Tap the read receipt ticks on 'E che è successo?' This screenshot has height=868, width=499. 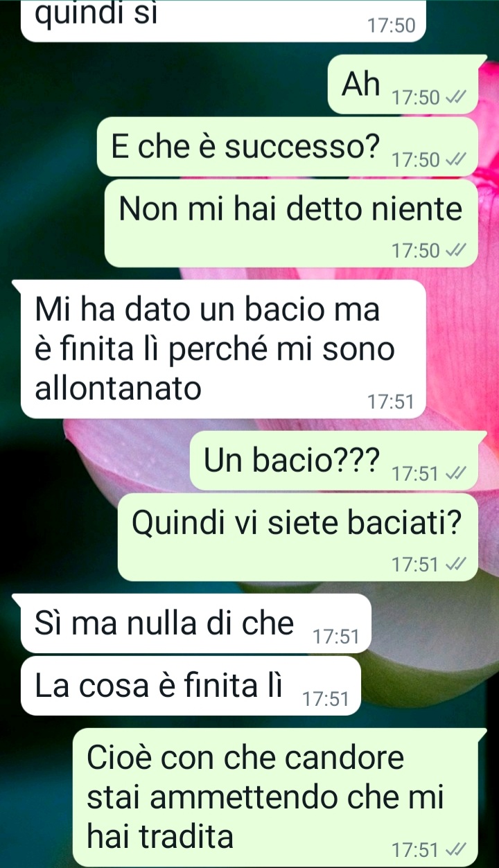click(455, 161)
